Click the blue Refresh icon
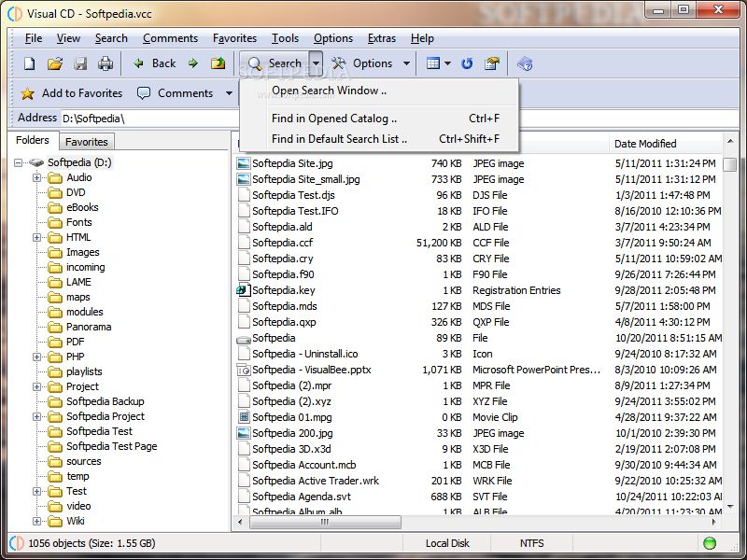 tap(467, 63)
